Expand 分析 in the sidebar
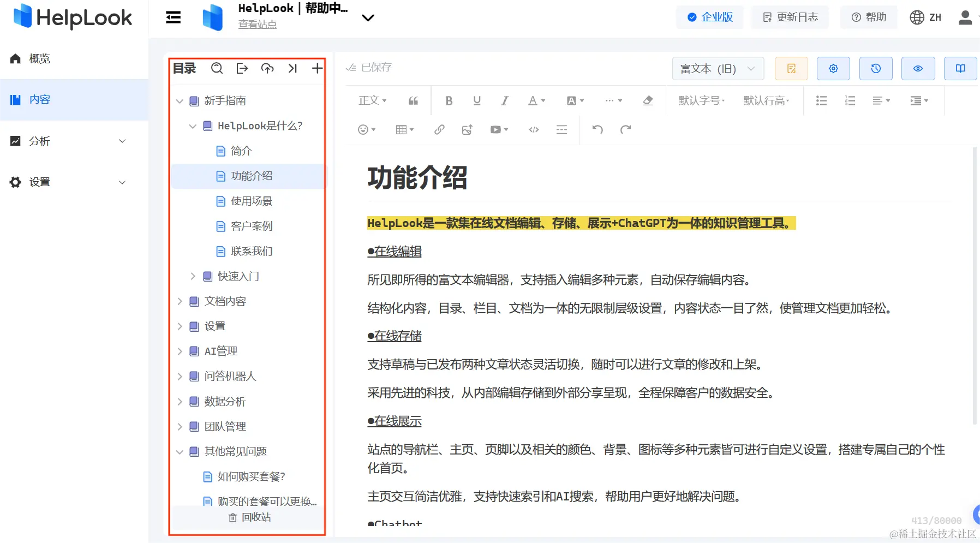The height and width of the screenshot is (543, 980). click(74, 141)
